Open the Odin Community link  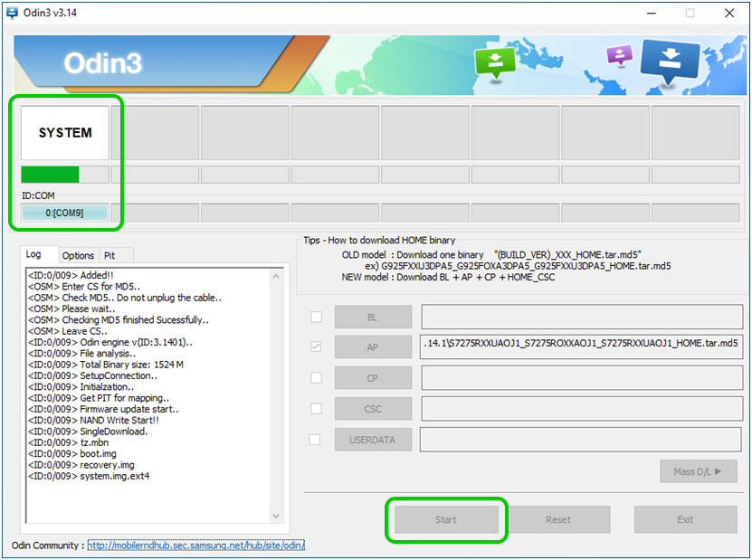(x=195, y=546)
